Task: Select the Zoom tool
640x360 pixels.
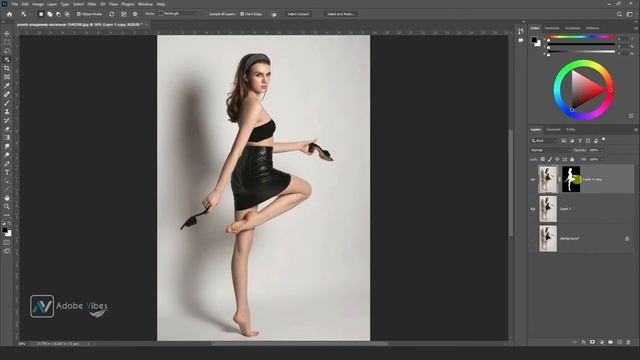Action: [7, 207]
